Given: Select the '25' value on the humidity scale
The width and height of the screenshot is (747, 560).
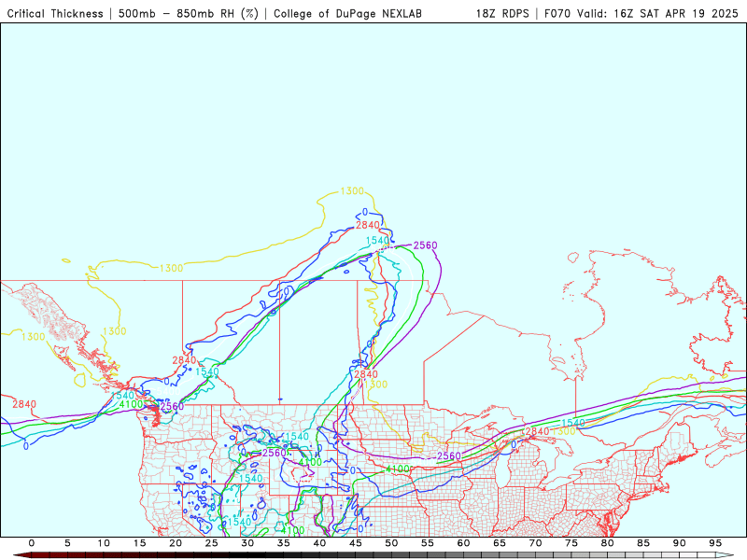Looking at the screenshot, I should click(x=212, y=543).
